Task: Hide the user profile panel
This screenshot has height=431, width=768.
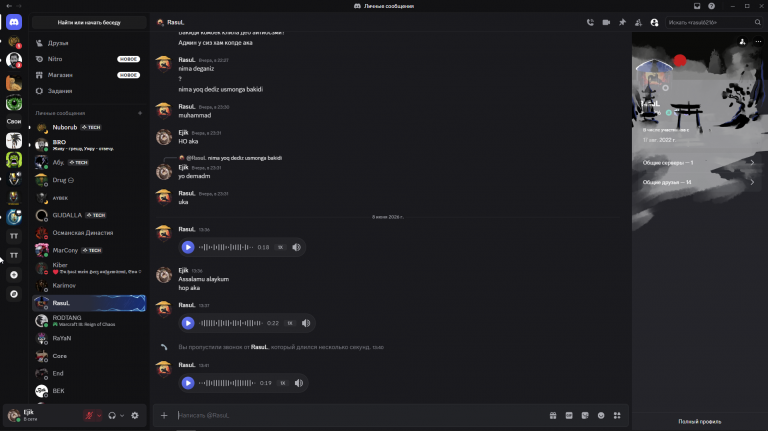Action: point(654,23)
